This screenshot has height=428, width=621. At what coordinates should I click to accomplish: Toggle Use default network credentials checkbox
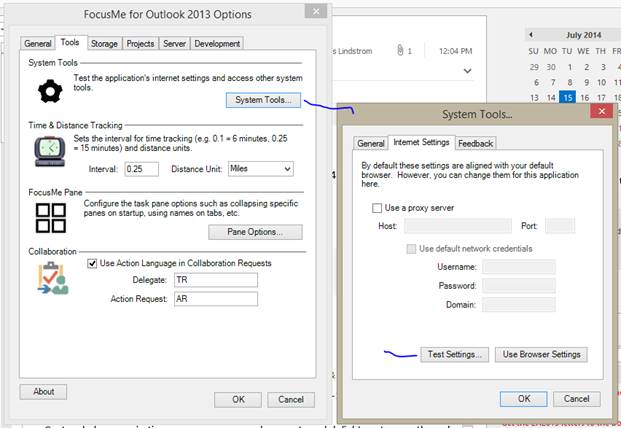tap(411, 249)
